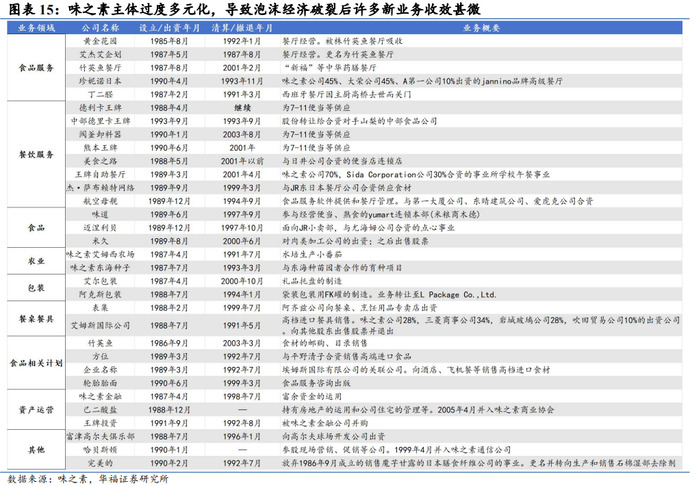Click the date 2003年3月

tap(242, 343)
